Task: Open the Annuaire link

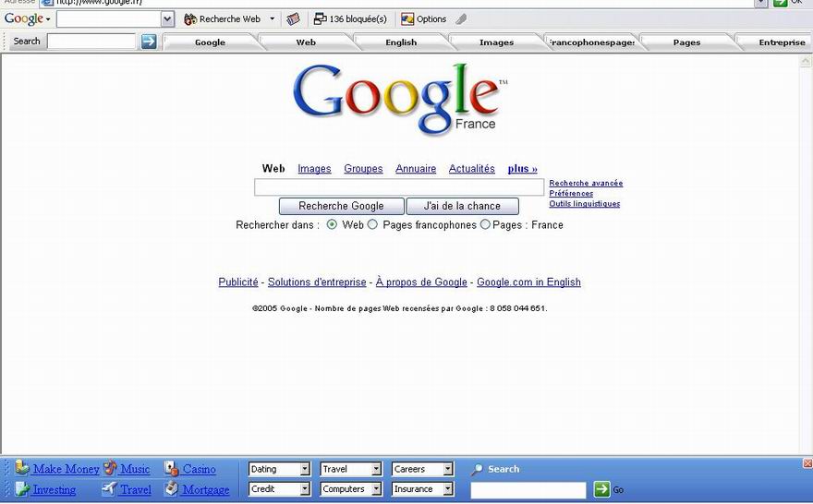Action: 416,168
